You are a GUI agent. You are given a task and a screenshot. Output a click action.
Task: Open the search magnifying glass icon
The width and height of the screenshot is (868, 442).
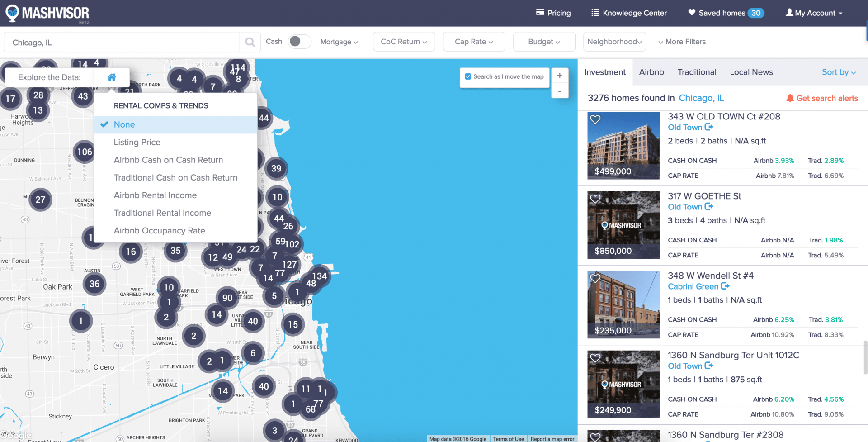[250, 42]
